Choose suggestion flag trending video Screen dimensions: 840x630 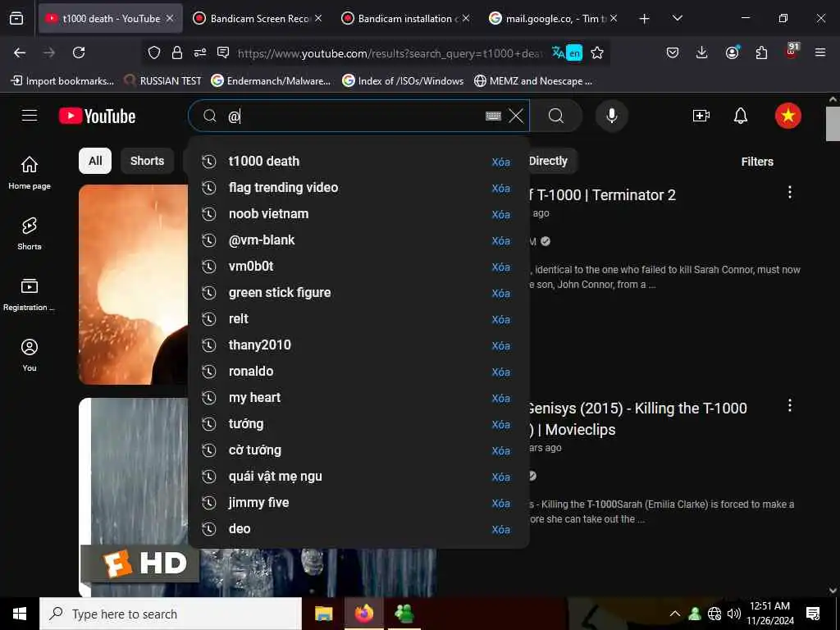coord(358,188)
